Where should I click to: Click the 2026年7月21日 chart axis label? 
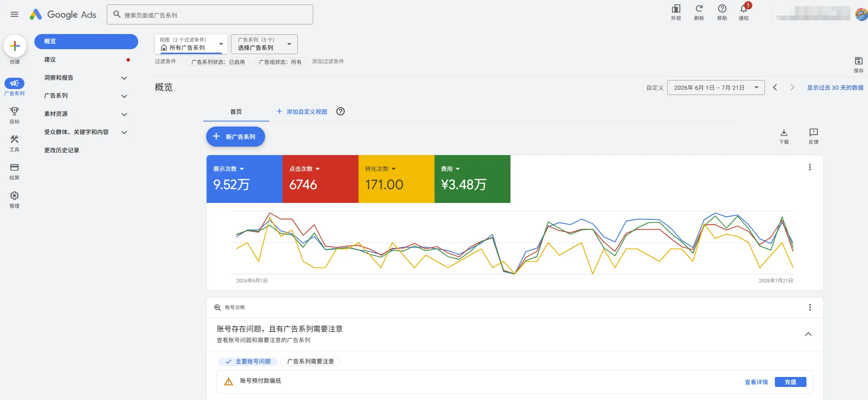[x=776, y=281]
